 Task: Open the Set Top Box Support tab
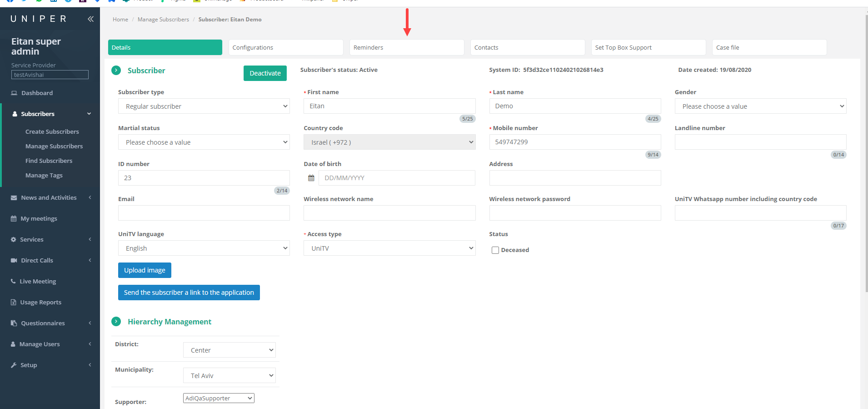(x=648, y=48)
